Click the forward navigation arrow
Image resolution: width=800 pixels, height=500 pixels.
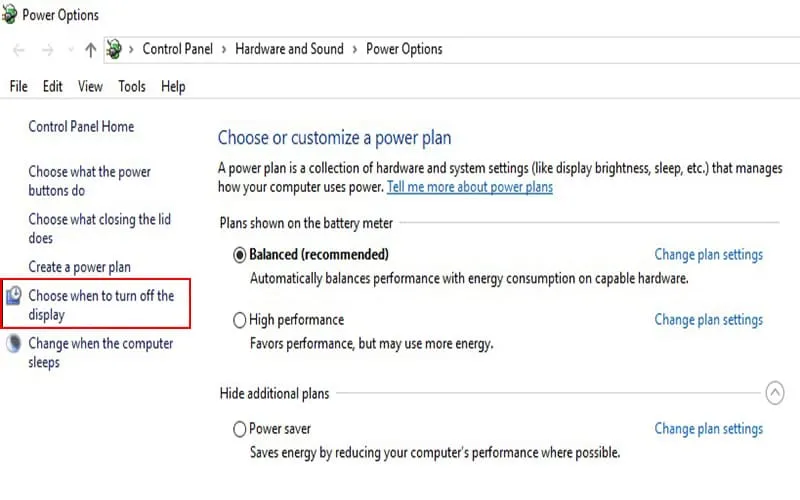46,49
